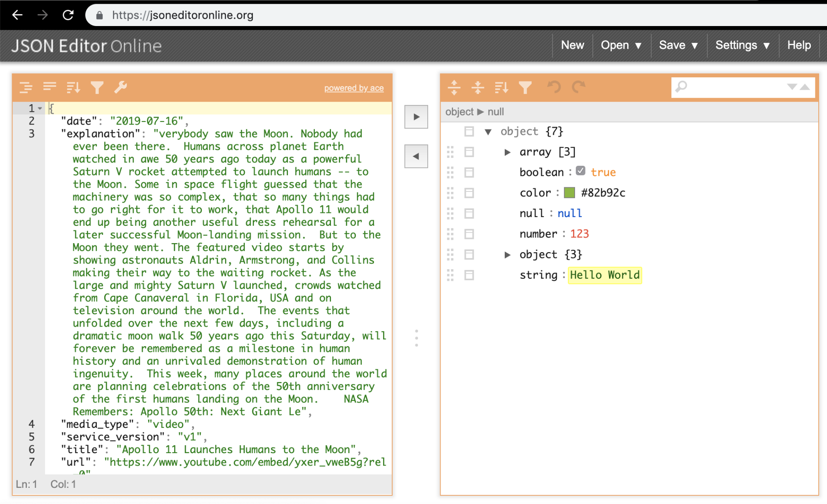Collapse all fields icon in tree editor
Image resolution: width=827 pixels, height=504 pixels.
point(478,87)
